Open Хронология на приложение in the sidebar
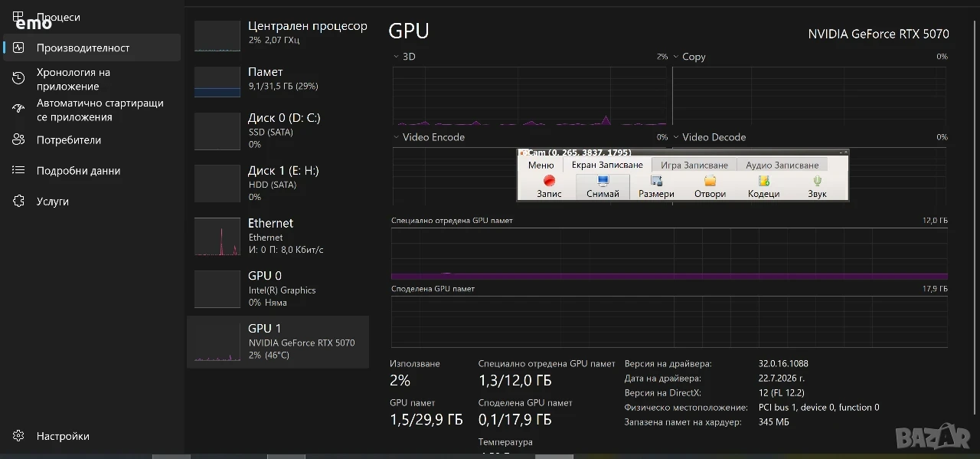Screen dimensions: 980x459 click(92, 79)
